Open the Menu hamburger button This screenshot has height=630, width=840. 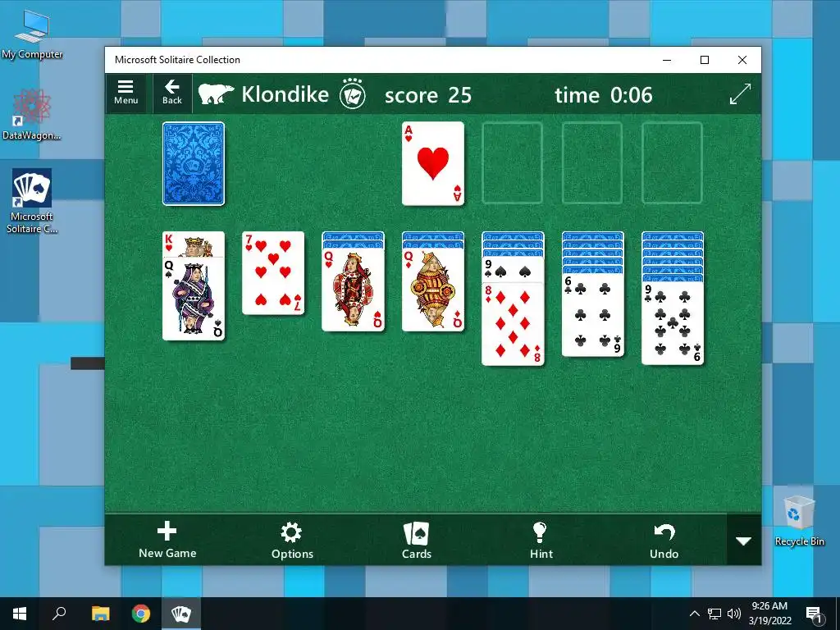(126, 94)
